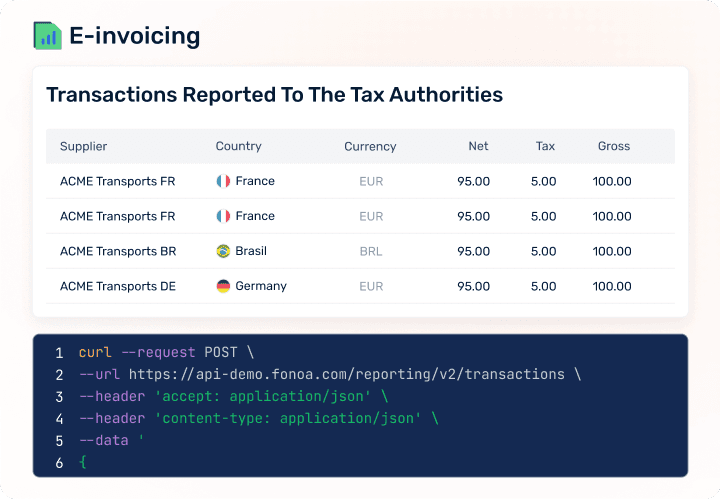Click line number 2 in the code gutter

point(59,375)
